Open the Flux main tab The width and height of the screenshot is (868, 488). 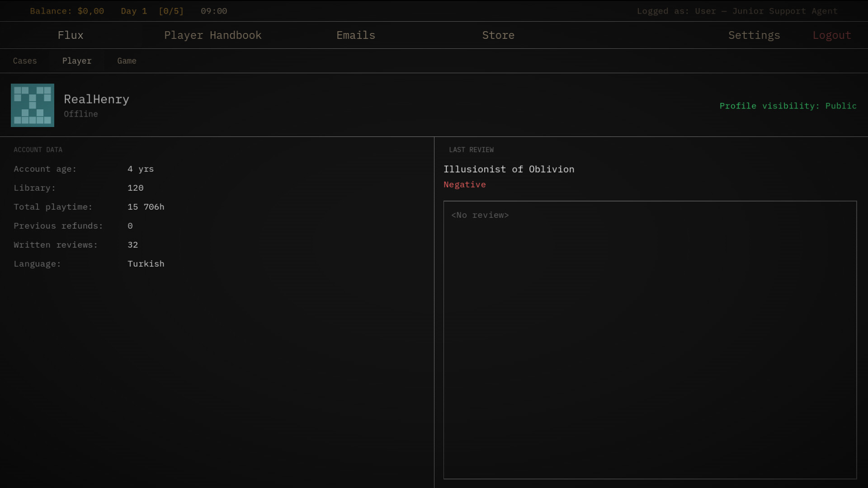(x=71, y=35)
